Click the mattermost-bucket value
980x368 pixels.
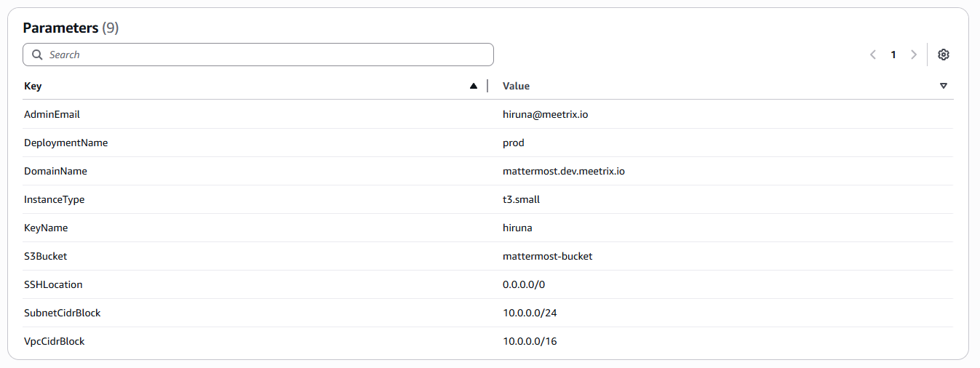coord(547,256)
